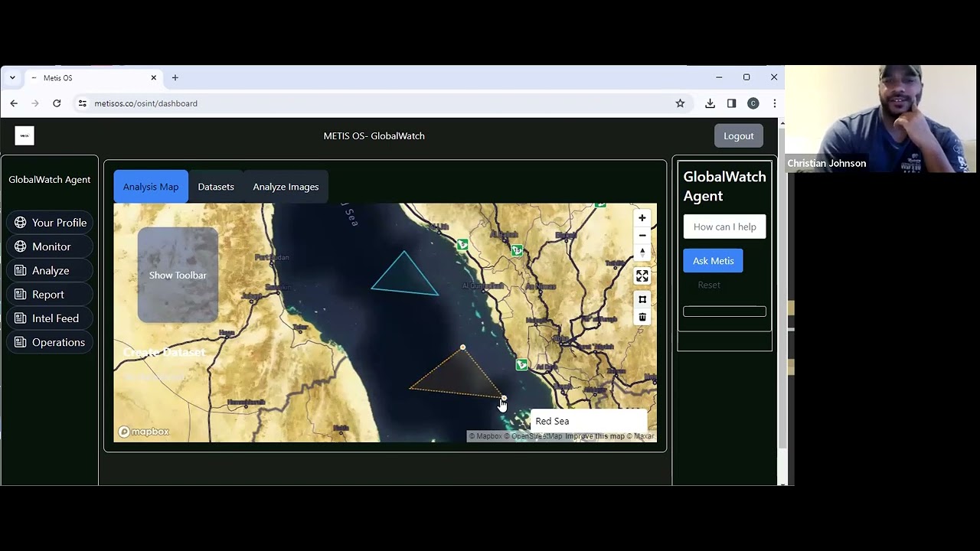Open browser downloads
The height and width of the screenshot is (551, 980).
pyautogui.click(x=710, y=103)
